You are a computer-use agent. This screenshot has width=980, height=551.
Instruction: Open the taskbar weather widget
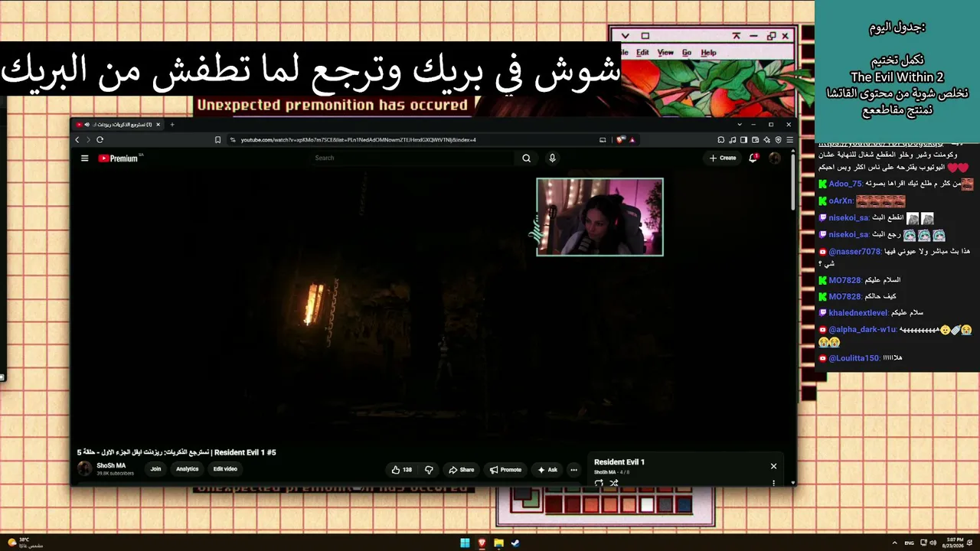[x=24, y=543]
